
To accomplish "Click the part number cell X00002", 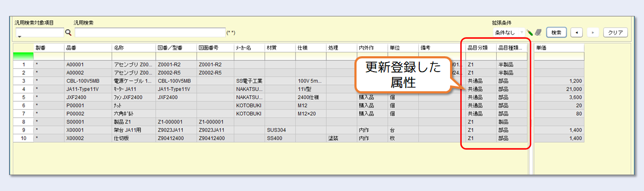I will pos(88,138).
